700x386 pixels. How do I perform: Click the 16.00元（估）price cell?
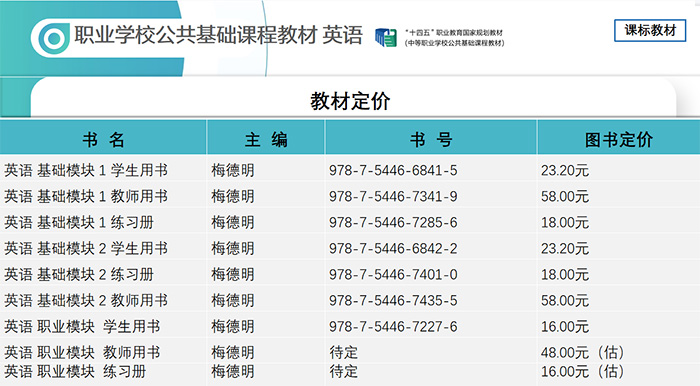coord(583,371)
